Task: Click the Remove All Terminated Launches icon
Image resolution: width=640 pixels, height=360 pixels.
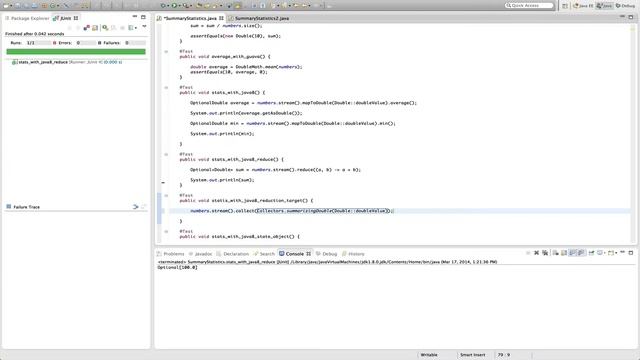Action: click(545, 253)
